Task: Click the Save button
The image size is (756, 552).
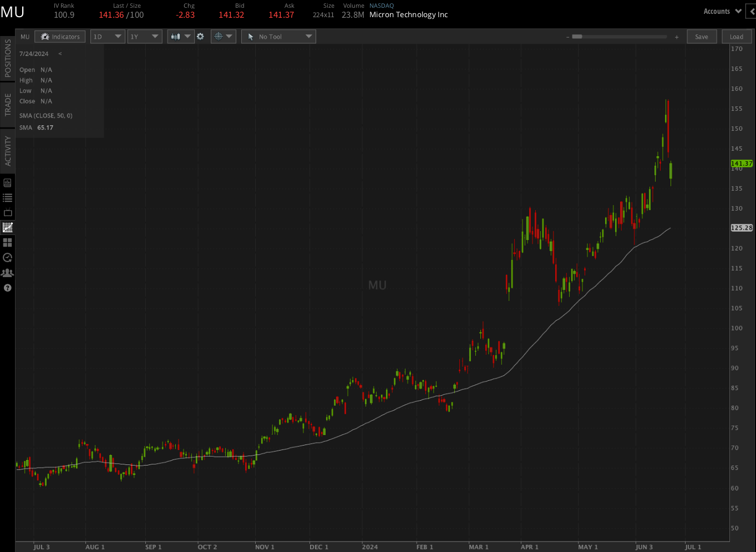Action: pos(702,36)
